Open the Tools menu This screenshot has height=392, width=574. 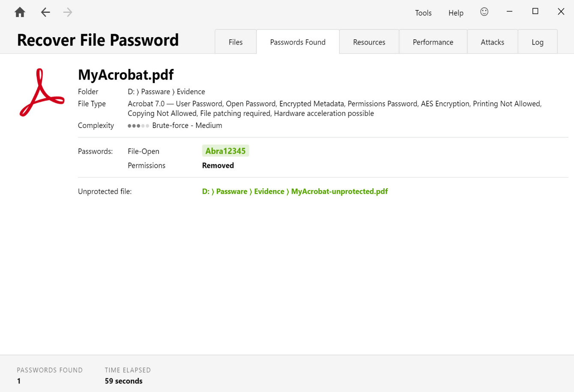[x=423, y=13]
